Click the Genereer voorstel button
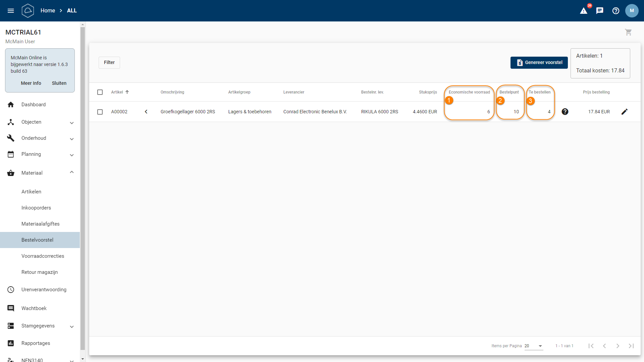Image resolution: width=644 pixels, height=362 pixels. (539, 63)
